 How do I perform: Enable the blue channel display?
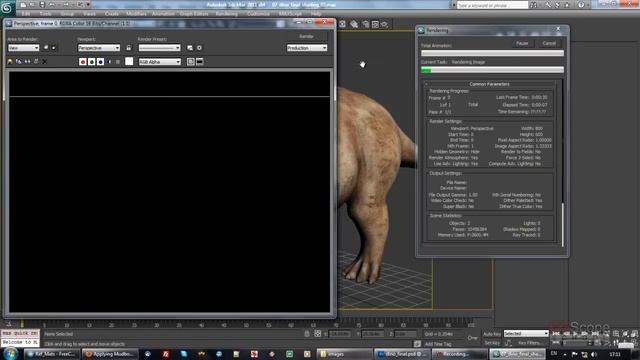pos(100,62)
